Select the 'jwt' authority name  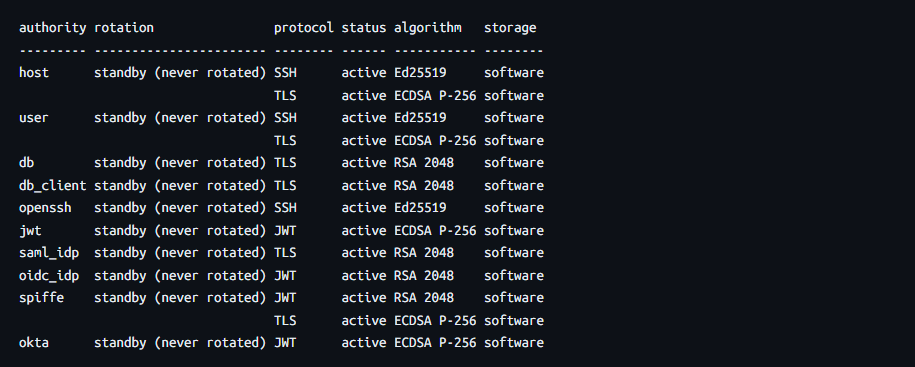[x=30, y=230]
